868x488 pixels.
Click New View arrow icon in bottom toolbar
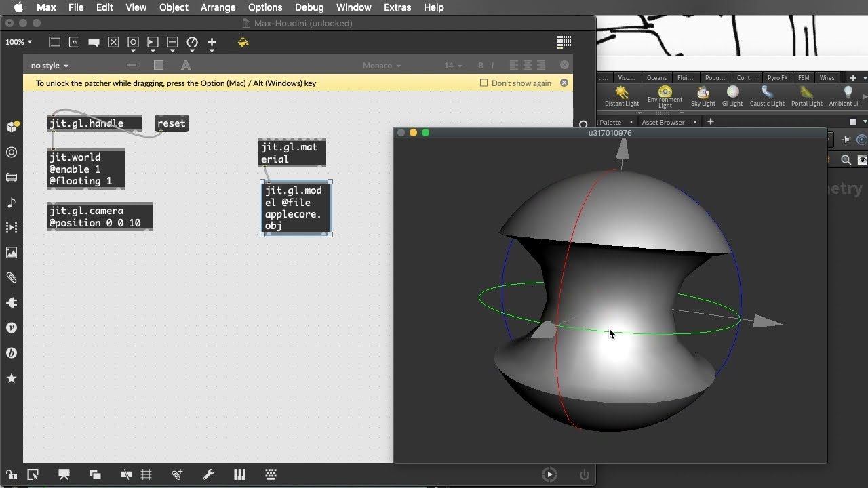[x=33, y=474]
